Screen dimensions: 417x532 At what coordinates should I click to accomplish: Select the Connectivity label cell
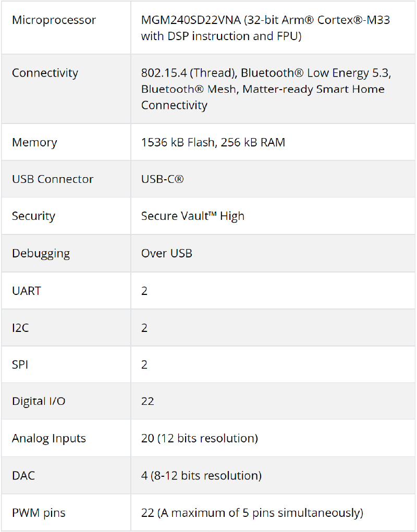coord(45,73)
